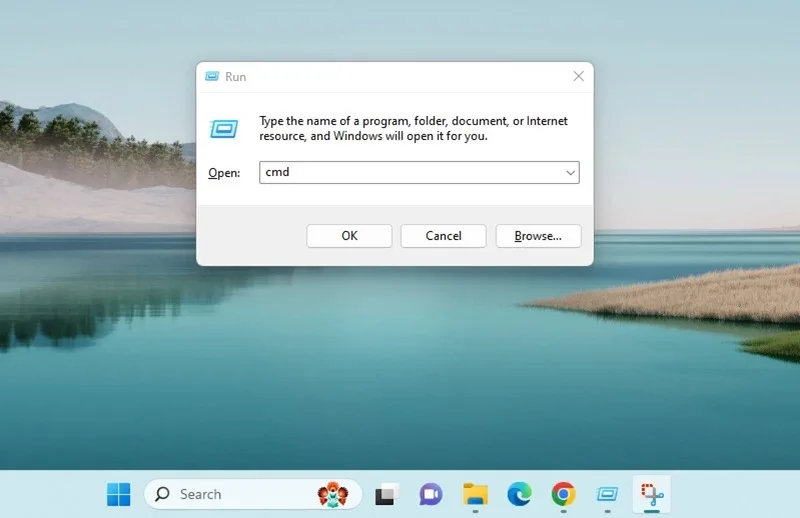This screenshot has width=800, height=518.
Task: Close the Run dialog window
Action: click(x=578, y=76)
